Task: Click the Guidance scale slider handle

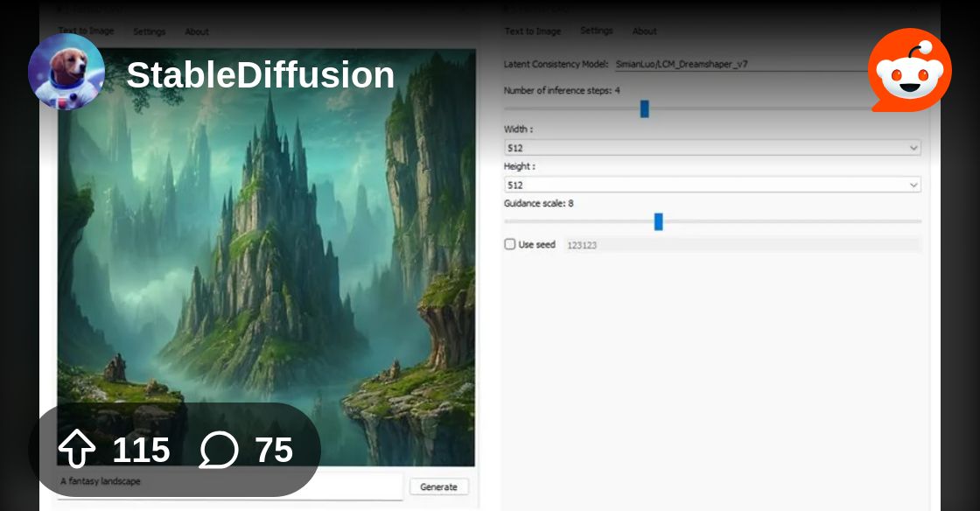Action: point(659,222)
